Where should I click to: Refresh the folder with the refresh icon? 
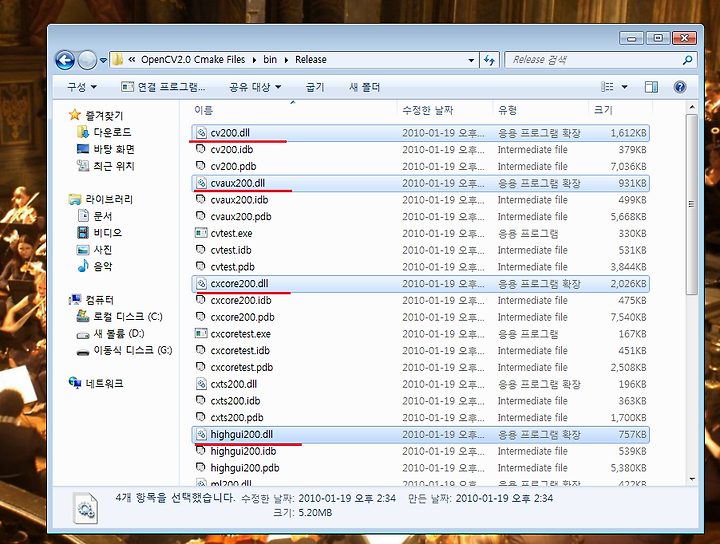(489, 60)
